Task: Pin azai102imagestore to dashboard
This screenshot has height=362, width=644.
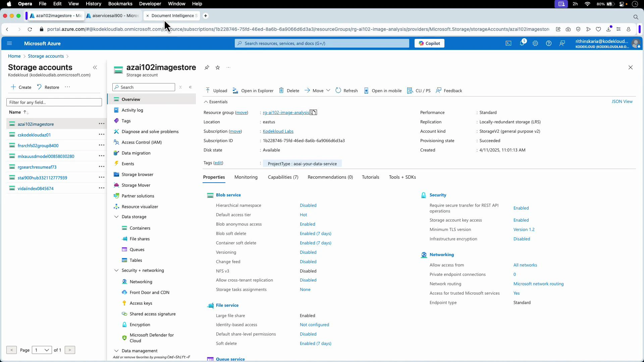Action: click(x=207, y=67)
